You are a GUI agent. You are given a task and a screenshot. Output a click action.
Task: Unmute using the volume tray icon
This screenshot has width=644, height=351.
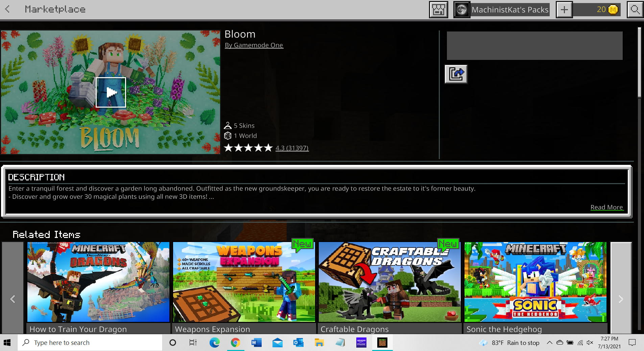pos(590,343)
